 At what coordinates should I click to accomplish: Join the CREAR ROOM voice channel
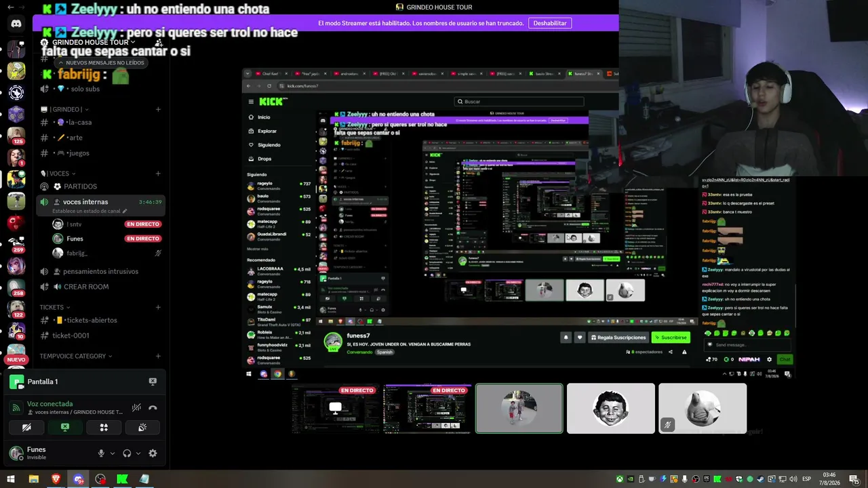coord(100,287)
